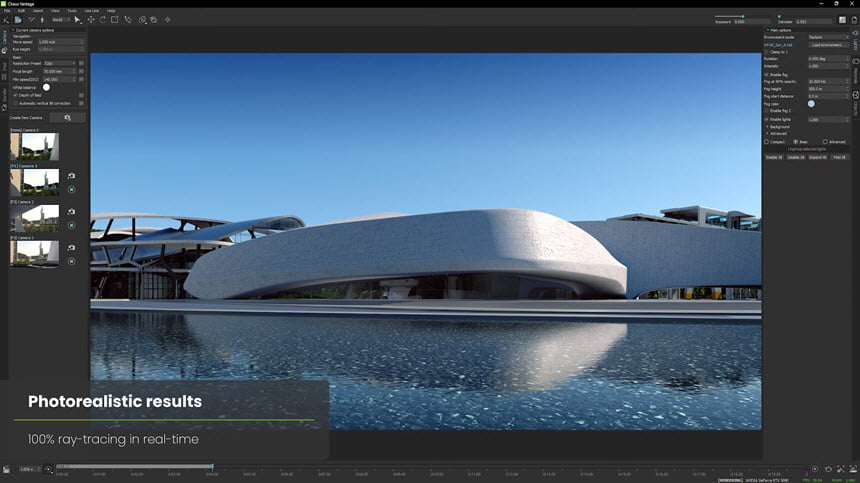Screen dimensions: 860x483
Task: Toggle the Enable fog checkbox
Action: tap(767, 75)
